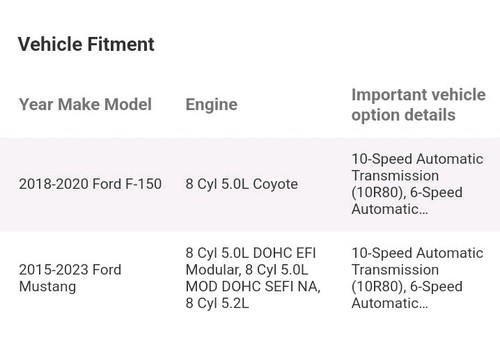Screen dimensions: 500x361
Task: Click the Transmission word in the Mustang row
Action: coord(395,270)
